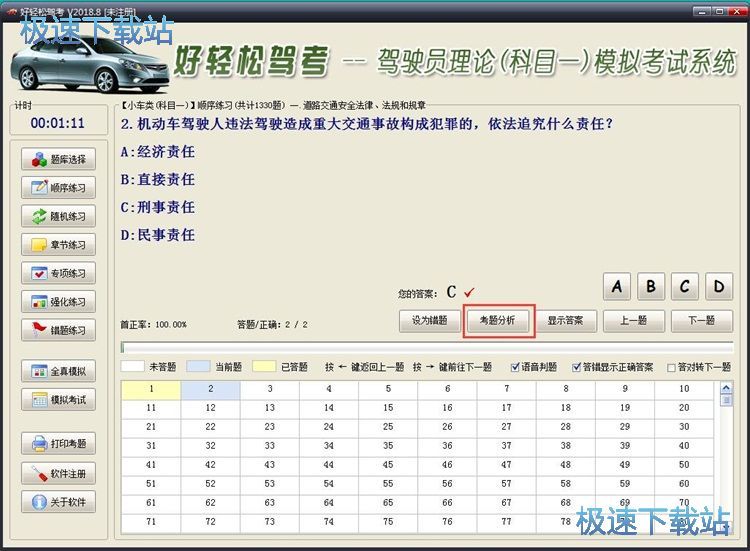750x551 pixels.
Task: Start 模拟考试 mock exam
Action: pos(58,399)
